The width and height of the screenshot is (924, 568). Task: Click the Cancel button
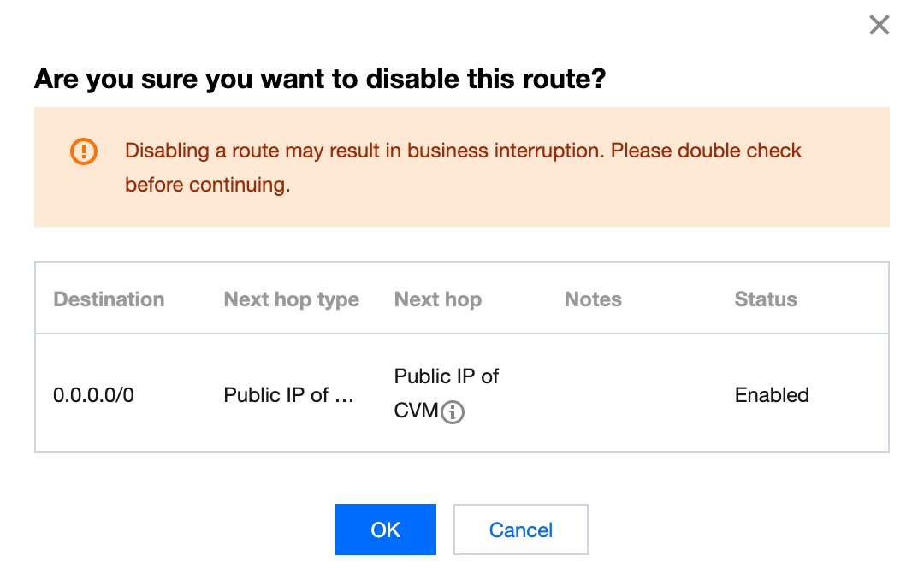[x=520, y=530]
